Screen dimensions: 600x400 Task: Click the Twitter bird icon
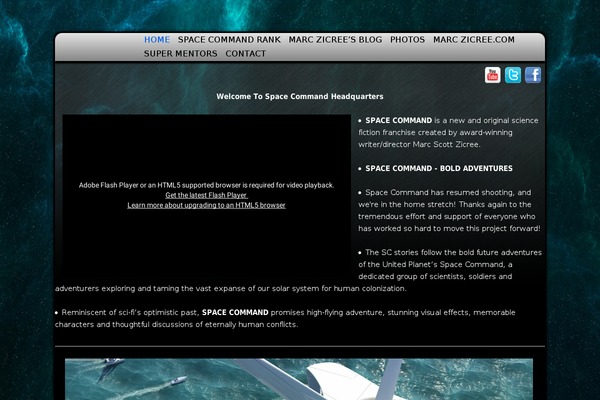pyautogui.click(x=513, y=75)
